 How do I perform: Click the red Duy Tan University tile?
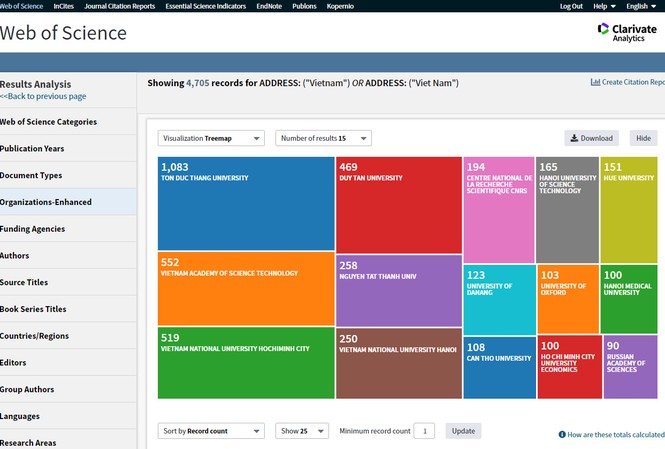click(x=399, y=205)
